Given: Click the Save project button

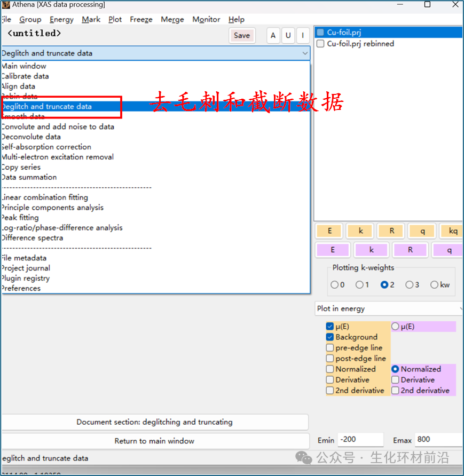Looking at the screenshot, I should click(x=242, y=36).
